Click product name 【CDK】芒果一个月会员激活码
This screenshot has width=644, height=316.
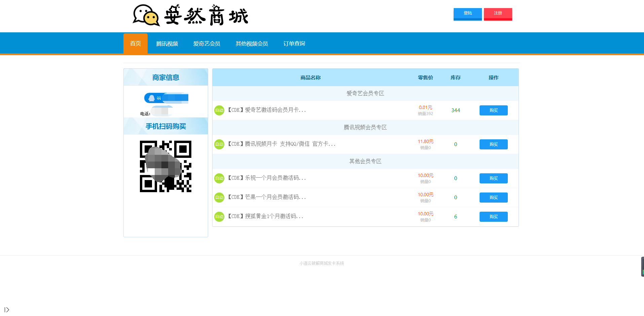(x=267, y=197)
